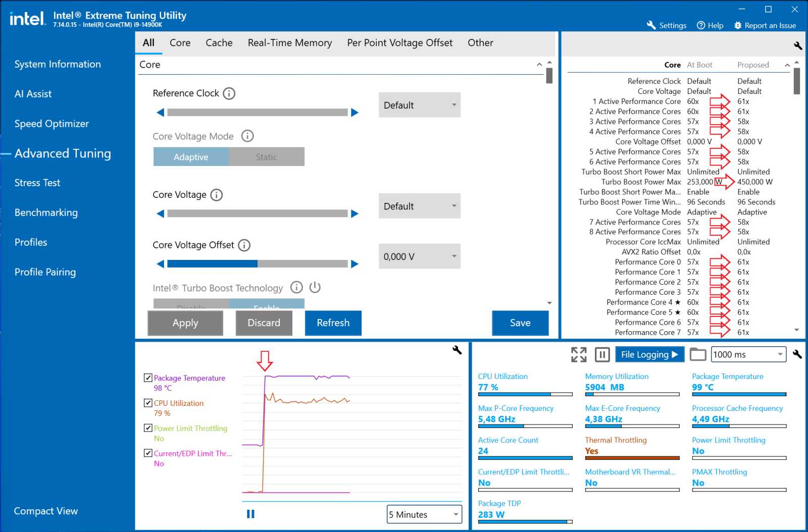This screenshot has height=532, width=808.
Task: Click info icon beside Core Voltage Mode
Action: coord(247,136)
